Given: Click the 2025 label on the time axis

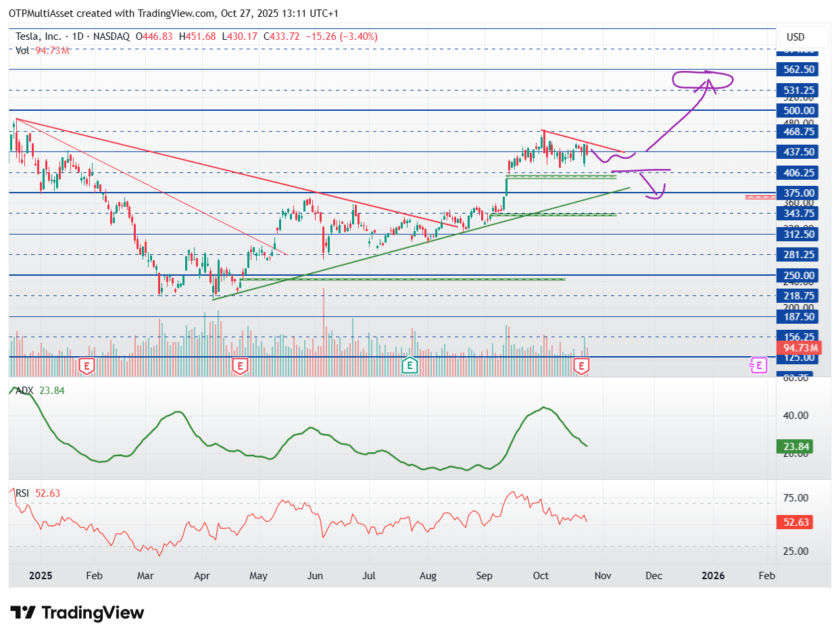Looking at the screenshot, I should (x=41, y=576).
